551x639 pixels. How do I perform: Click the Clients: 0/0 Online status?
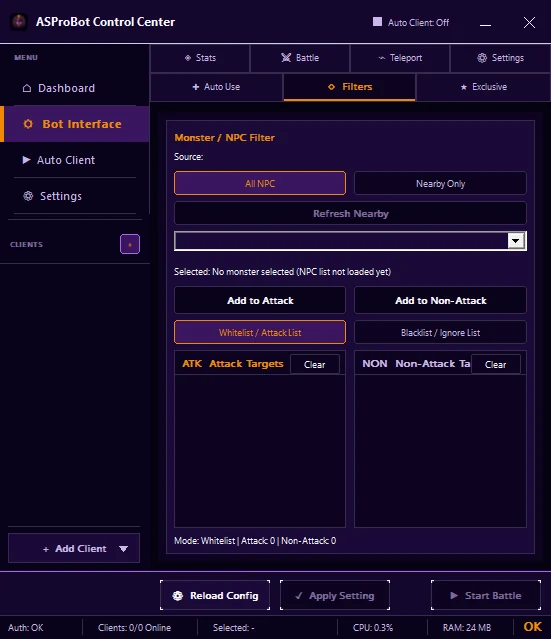pyautogui.click(x=134, y=628)
